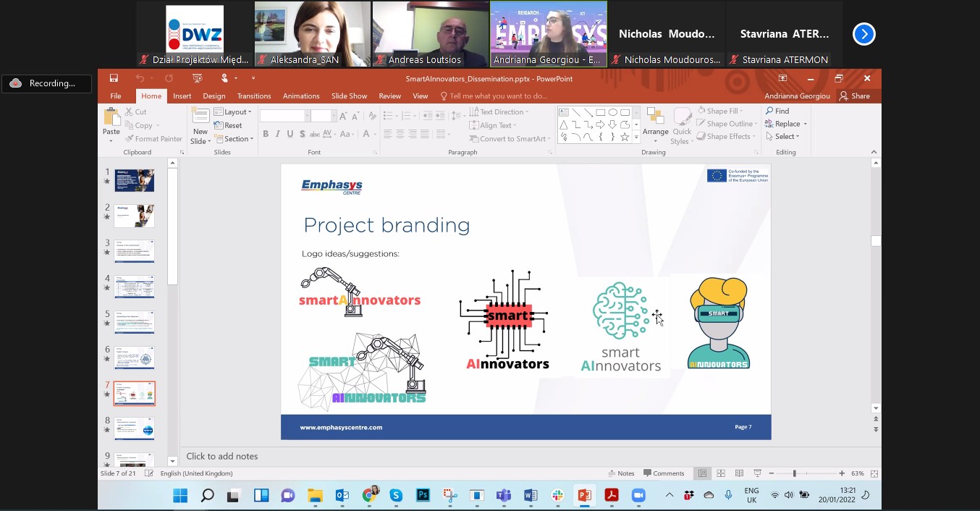Save the presentation using the floppy icon
The image size is (980, 511).
click(x=114, y=78)
